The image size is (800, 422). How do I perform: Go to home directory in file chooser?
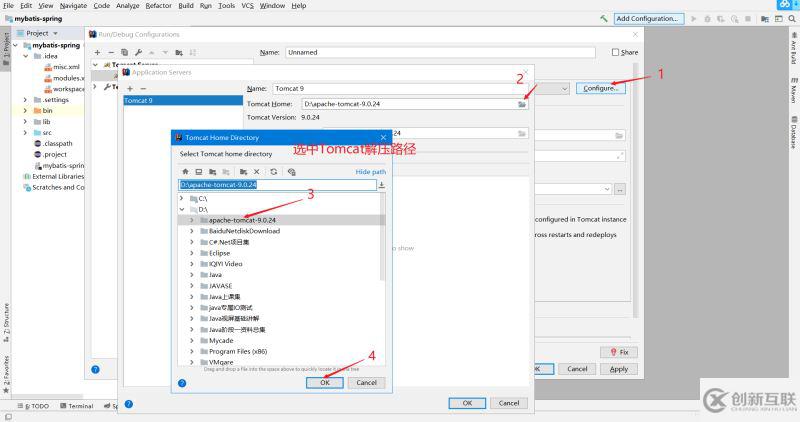pos(185,172)
